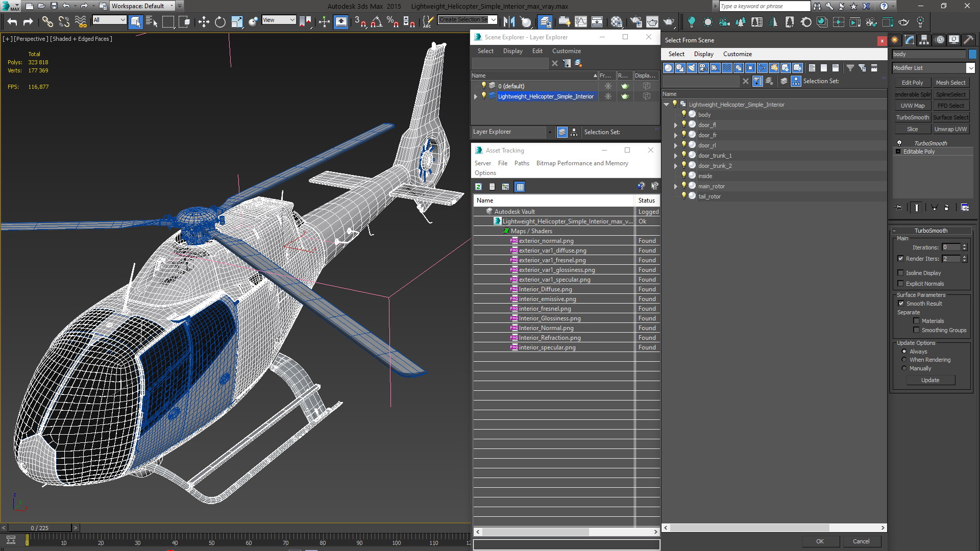Choose the Select and Move tool
The image size is (980, 551).
[x=204, y=21]
